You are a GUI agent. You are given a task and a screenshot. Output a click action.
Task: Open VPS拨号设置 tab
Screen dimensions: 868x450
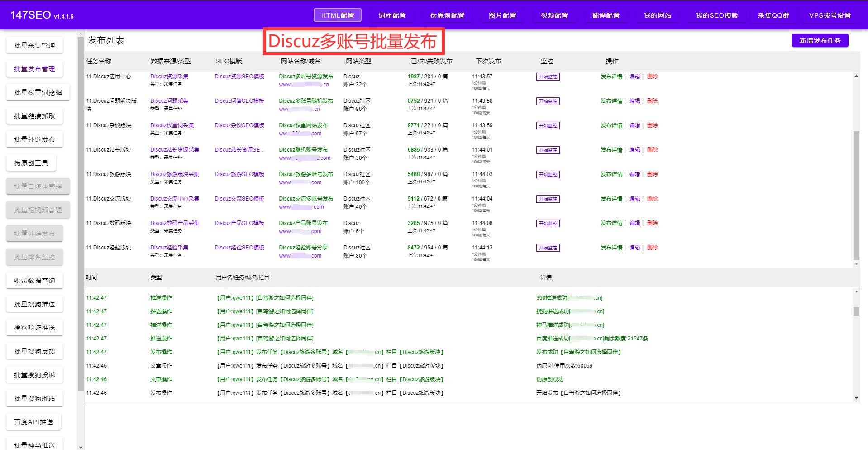pyautogui.click(x=830, y=15)
